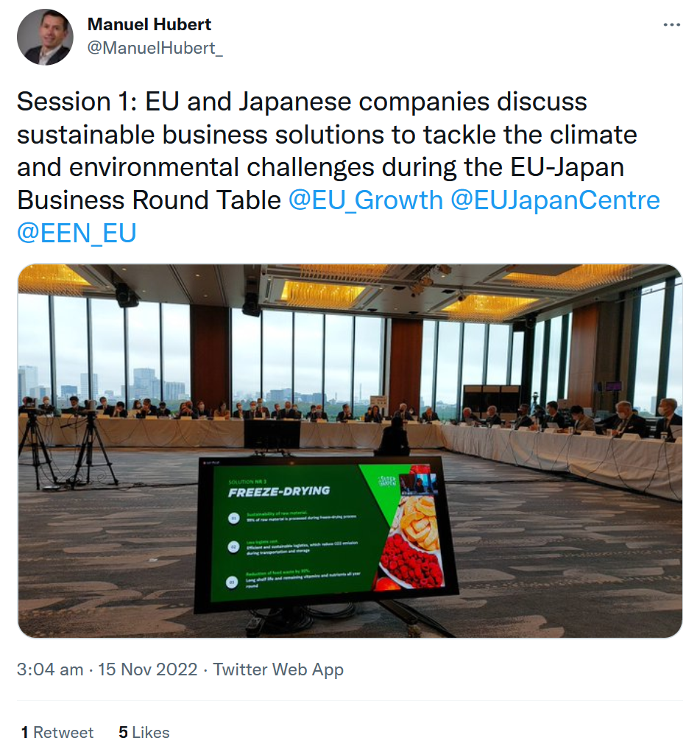
Task: Open the Twitter Web App source link
Action: 278,669
